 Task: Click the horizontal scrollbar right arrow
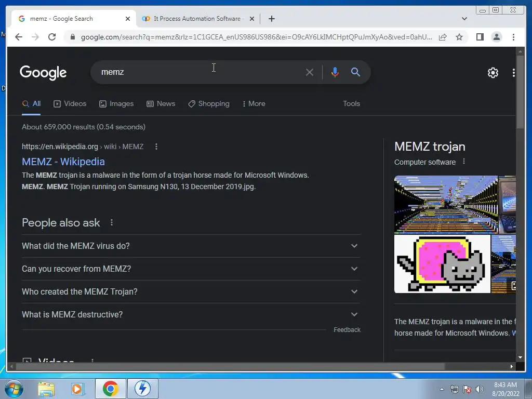[512, 366]
